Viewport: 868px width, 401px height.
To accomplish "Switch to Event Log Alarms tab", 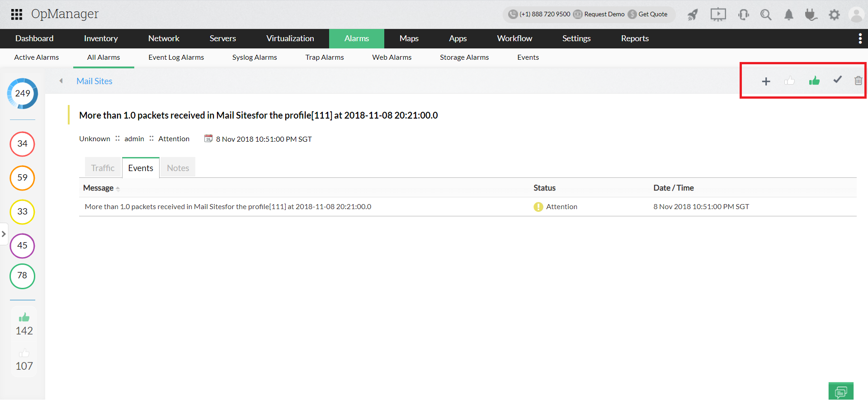I will tap(176, 57).
